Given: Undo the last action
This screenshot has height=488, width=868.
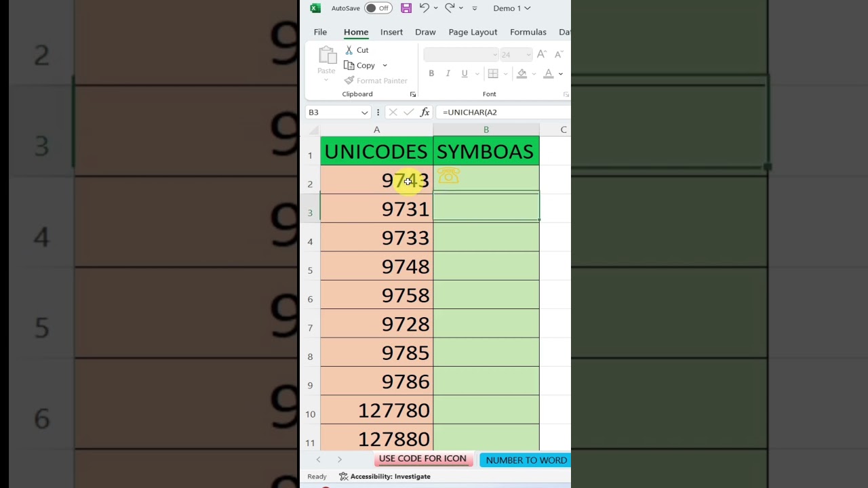Looking at the screenshot, I should 425,8.
